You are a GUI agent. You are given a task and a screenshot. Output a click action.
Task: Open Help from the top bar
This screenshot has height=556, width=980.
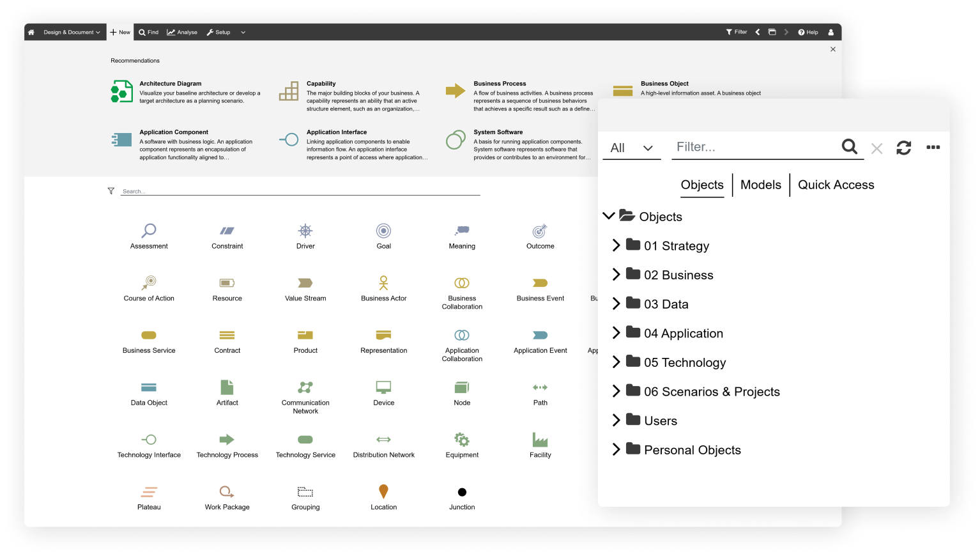point(808,32)
